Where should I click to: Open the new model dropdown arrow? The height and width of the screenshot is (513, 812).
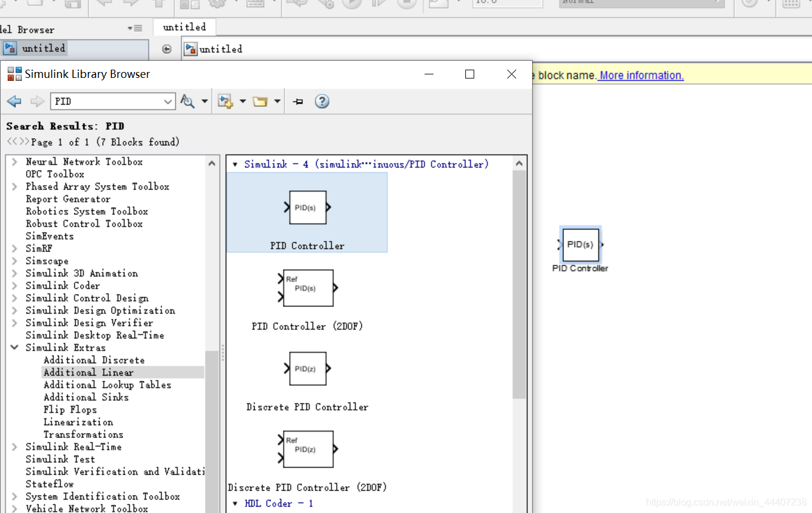242,102
